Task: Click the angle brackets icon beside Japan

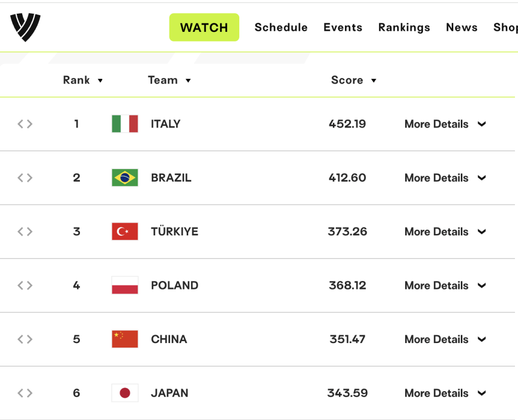Action: pyautogui.click(x=25, y=393)
